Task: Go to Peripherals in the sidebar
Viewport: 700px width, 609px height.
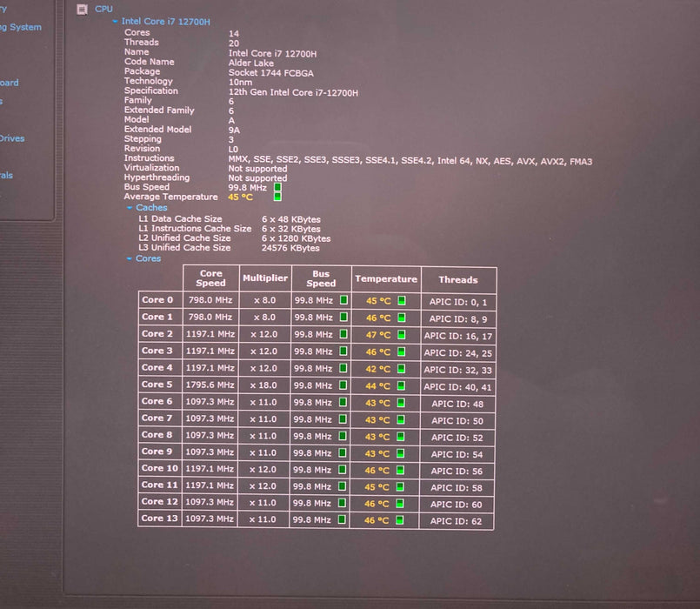Action: click(7, 175)
